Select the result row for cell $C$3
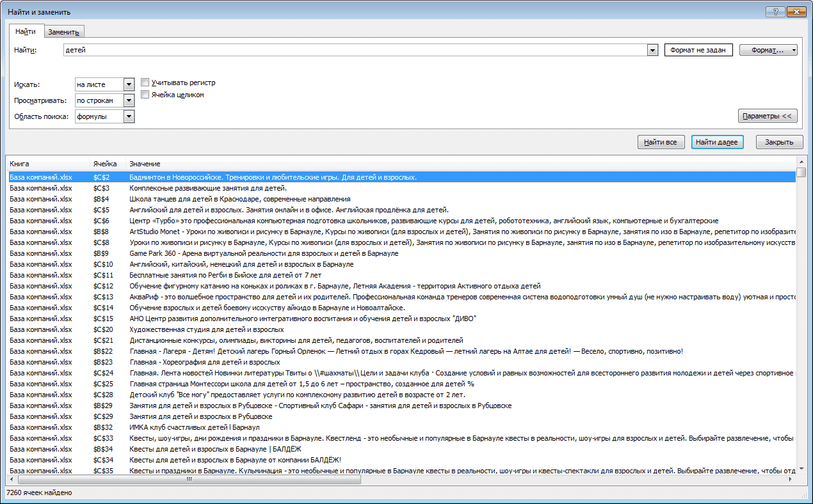 (401, 188)
